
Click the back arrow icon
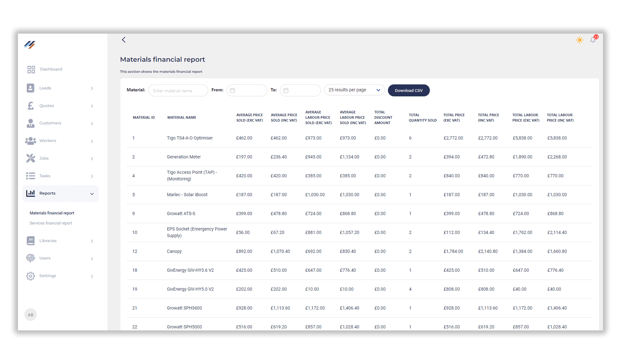pyautogui.click(x=123, y=40)
